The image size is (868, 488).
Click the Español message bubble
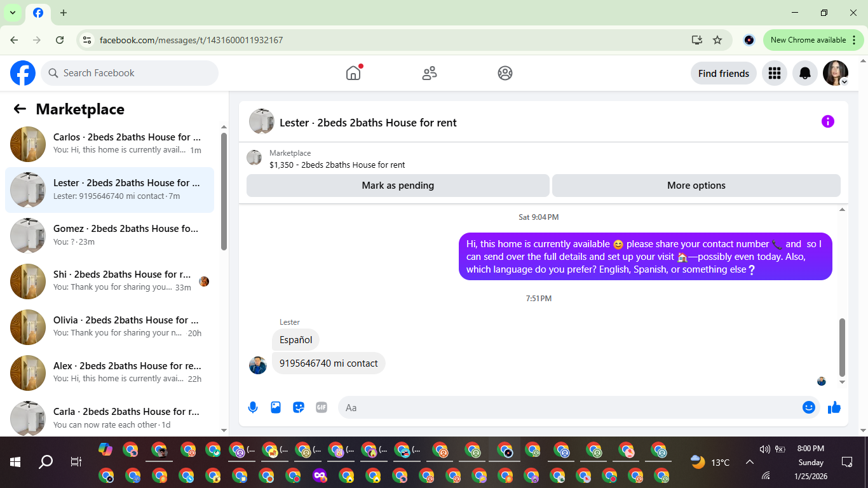296,340
